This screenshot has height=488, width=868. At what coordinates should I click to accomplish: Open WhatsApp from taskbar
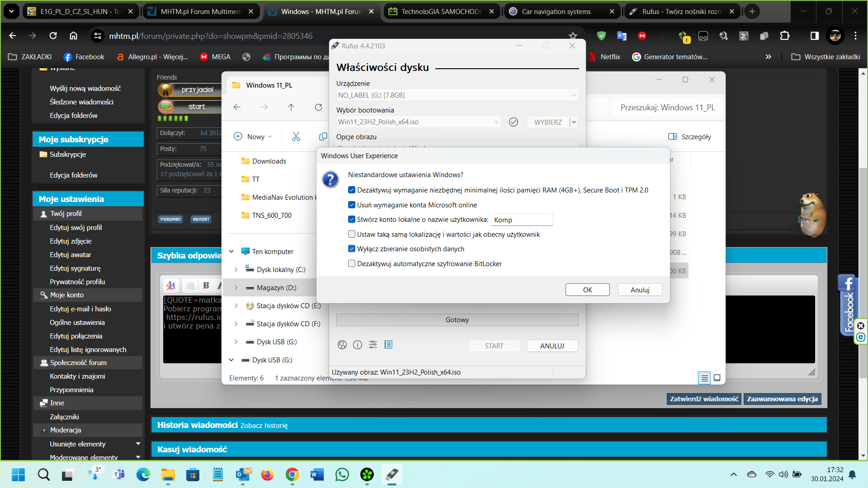tap(342, 474)
